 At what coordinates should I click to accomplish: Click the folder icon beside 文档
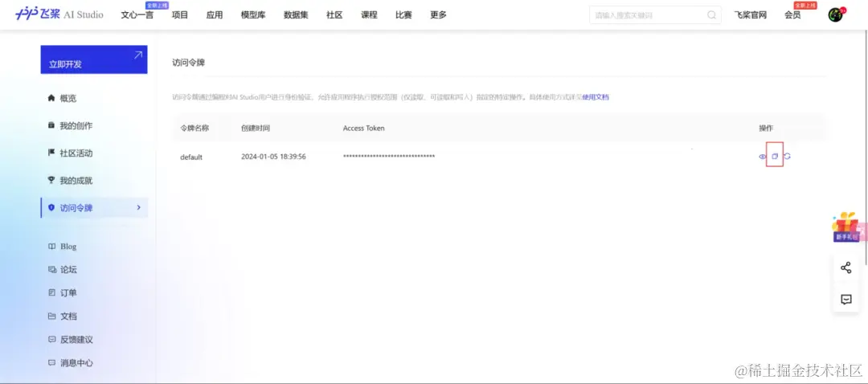[x=51, y=316]
